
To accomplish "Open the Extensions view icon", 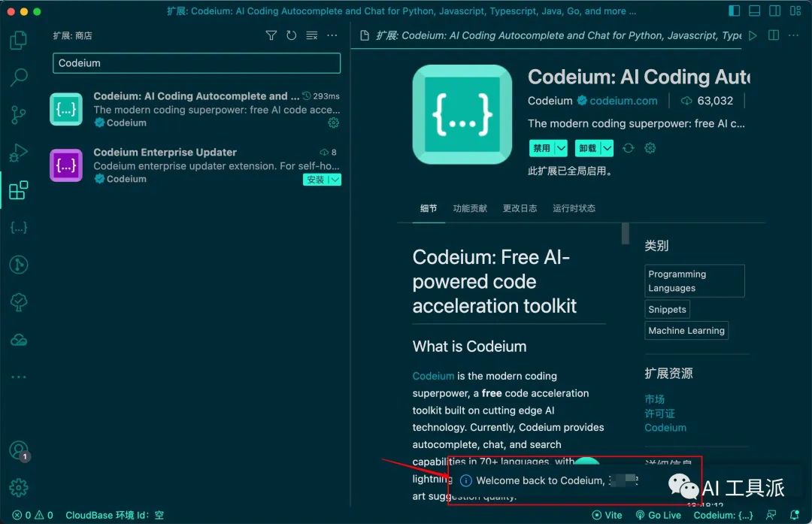I will tap(19, 190).
